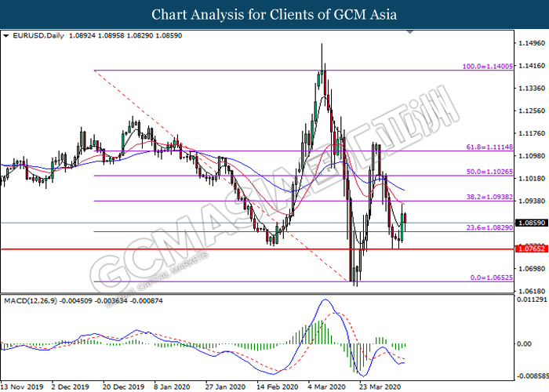Click the 1.14960 price axis value
Screen dimensions: 549x392
532,43
